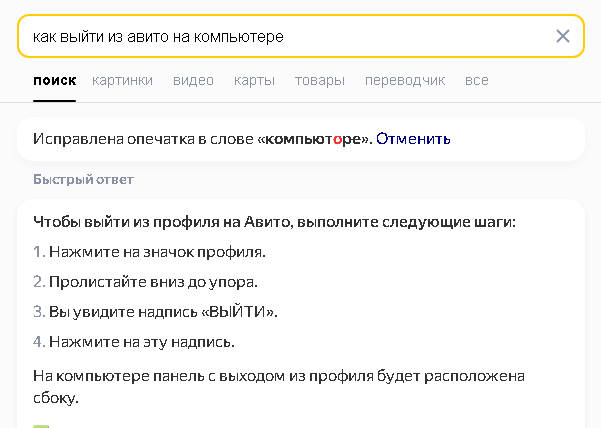Screen dimensions: 601x428
Task: Click the text "Исправлена опечатка в слове"
Action: [x=143, y=139]
